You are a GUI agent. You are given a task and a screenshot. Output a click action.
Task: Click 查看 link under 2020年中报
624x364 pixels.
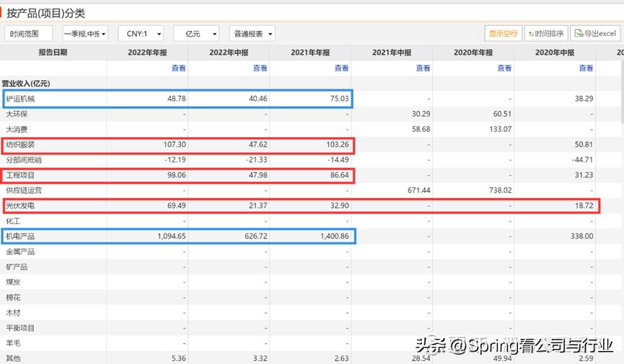click(586, 68)
